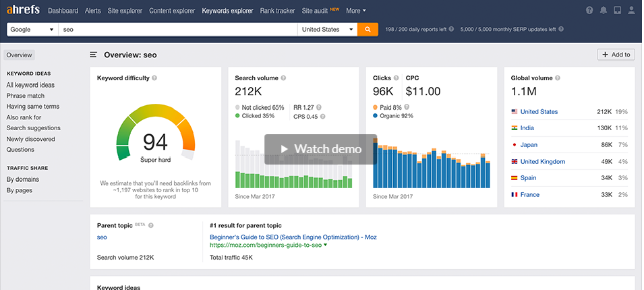Click the Keyword difficulty gauge showing 94
Viewport: 644px width, 290px height.
coord(156,133)
